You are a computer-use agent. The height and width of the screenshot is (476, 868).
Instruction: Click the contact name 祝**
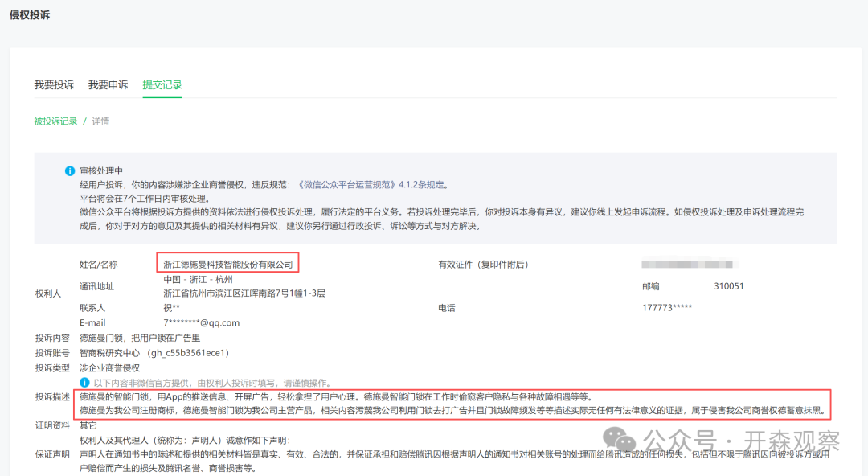point(172,307)
